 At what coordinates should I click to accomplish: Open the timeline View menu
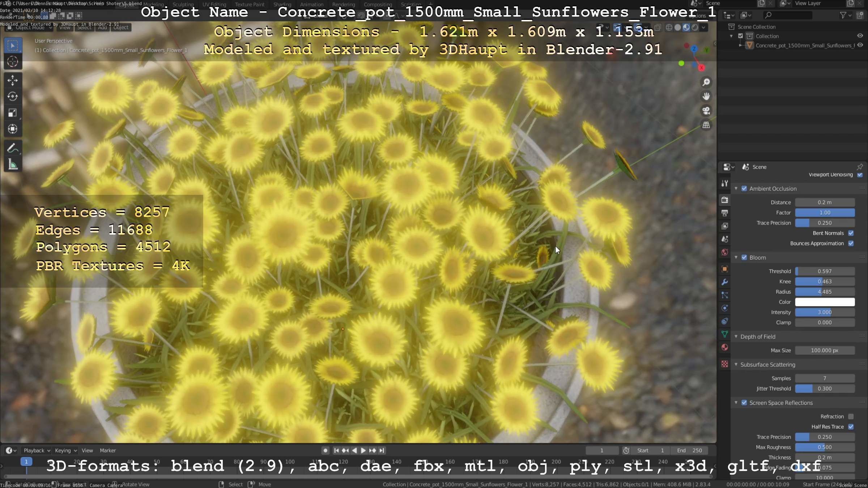point(87,450)
